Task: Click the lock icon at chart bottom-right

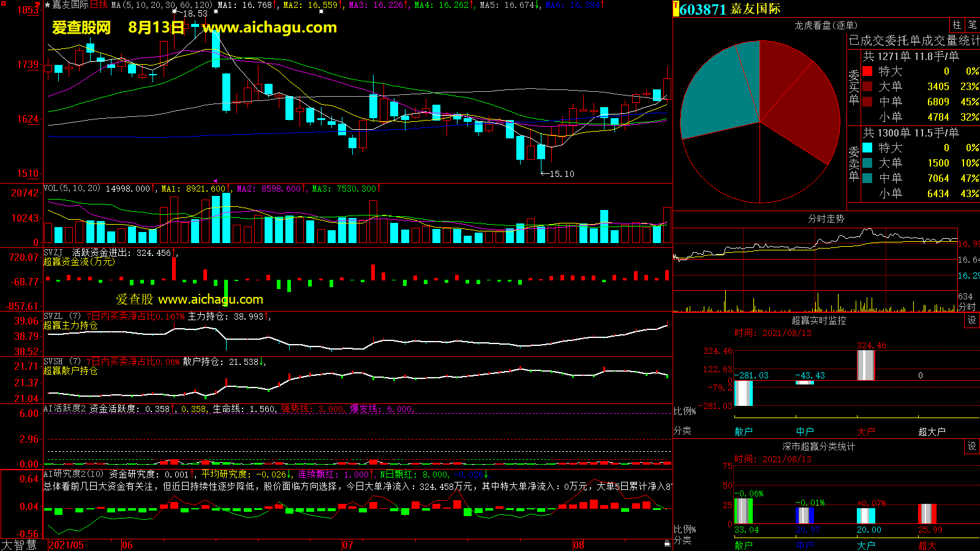Action: 667,543
